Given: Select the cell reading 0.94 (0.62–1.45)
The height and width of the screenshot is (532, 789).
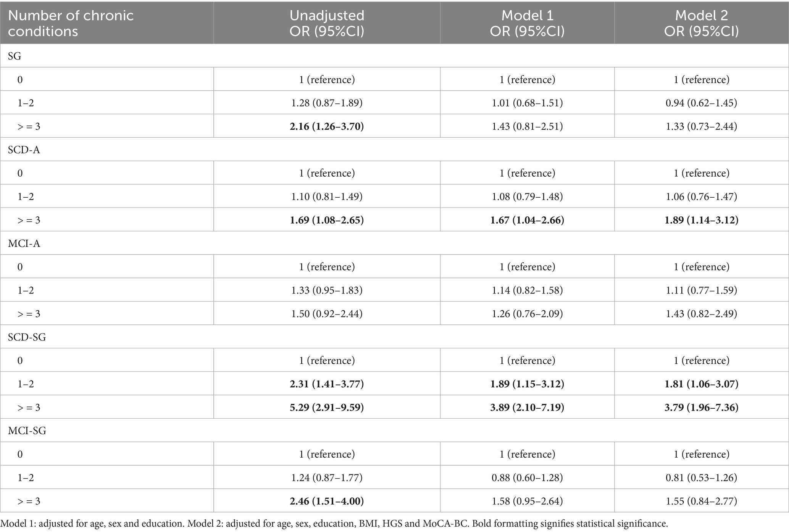Looking at the screenshot, I should point(701,103).
